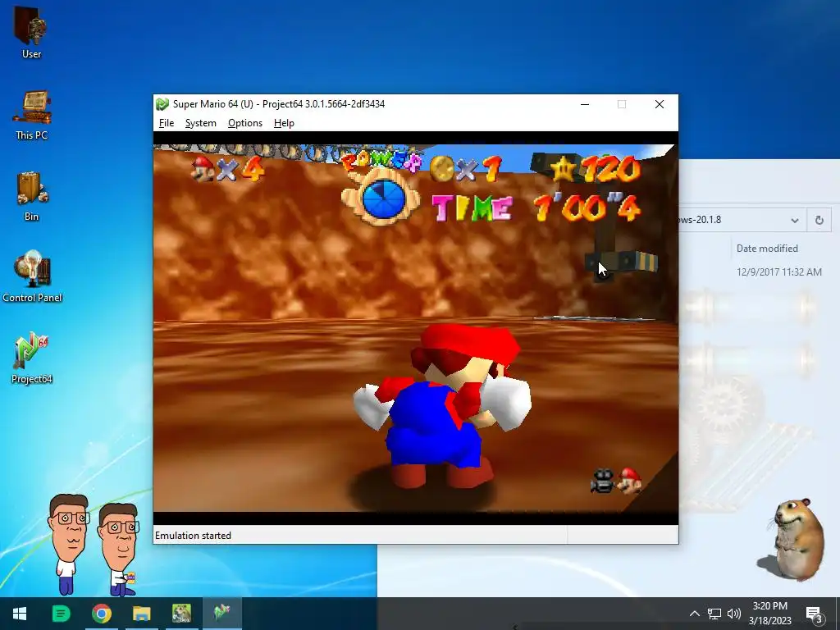Show hidden system tray icons
This screenshot has height=630, width=840.
(x=694, y=614)
